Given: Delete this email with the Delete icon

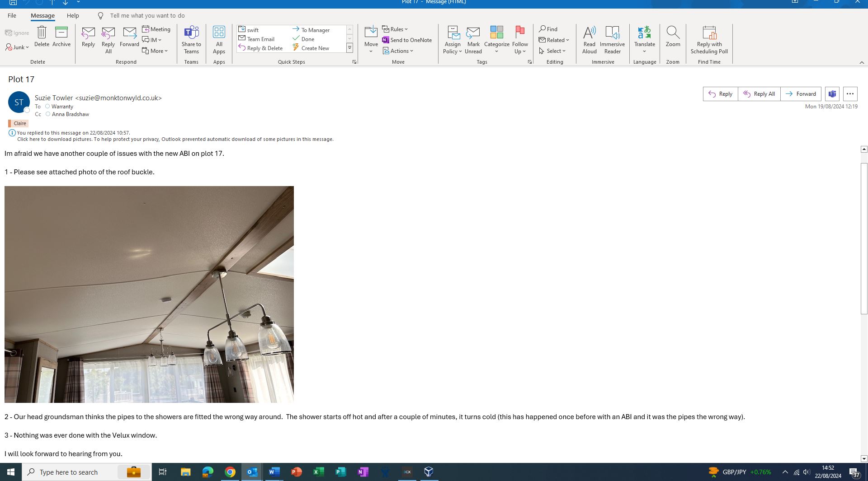Looking at the screenshot, I should tap(42, 37).
